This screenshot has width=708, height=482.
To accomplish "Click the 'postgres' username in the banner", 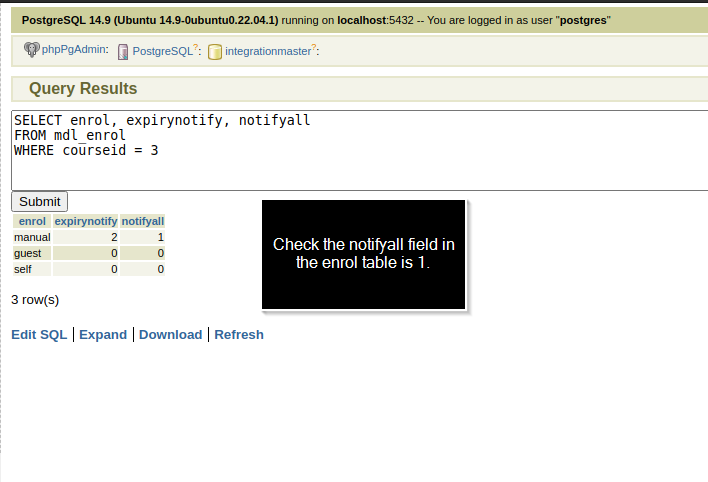I will click(x=583, y=20).
